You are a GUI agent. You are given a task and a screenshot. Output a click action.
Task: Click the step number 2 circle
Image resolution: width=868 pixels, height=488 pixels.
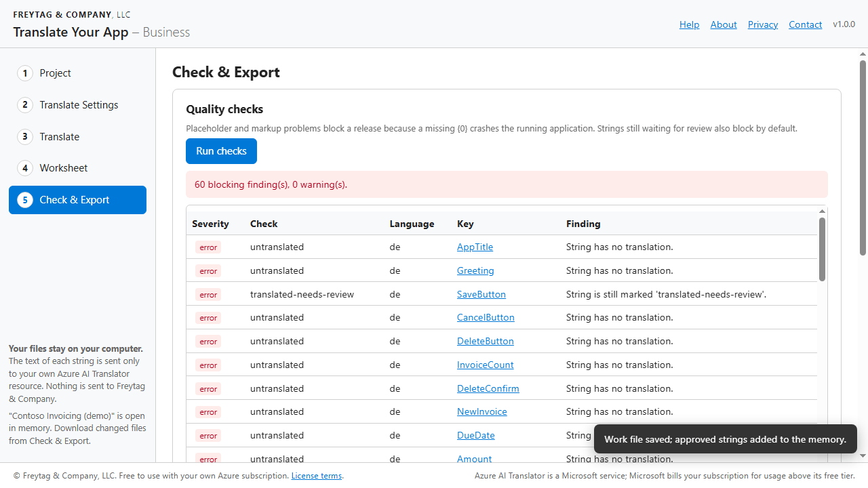pos(25,105)
